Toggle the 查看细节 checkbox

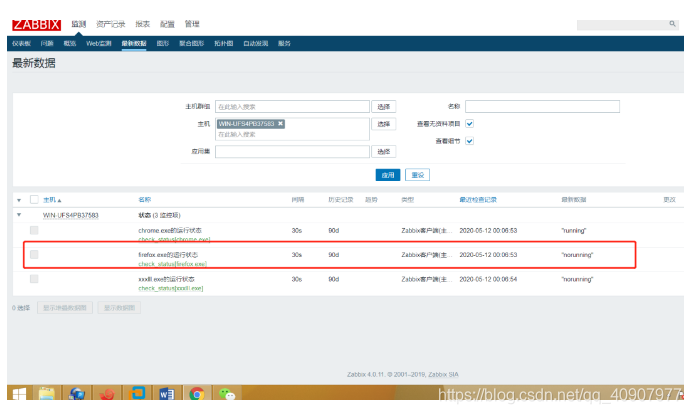(470, 141)
